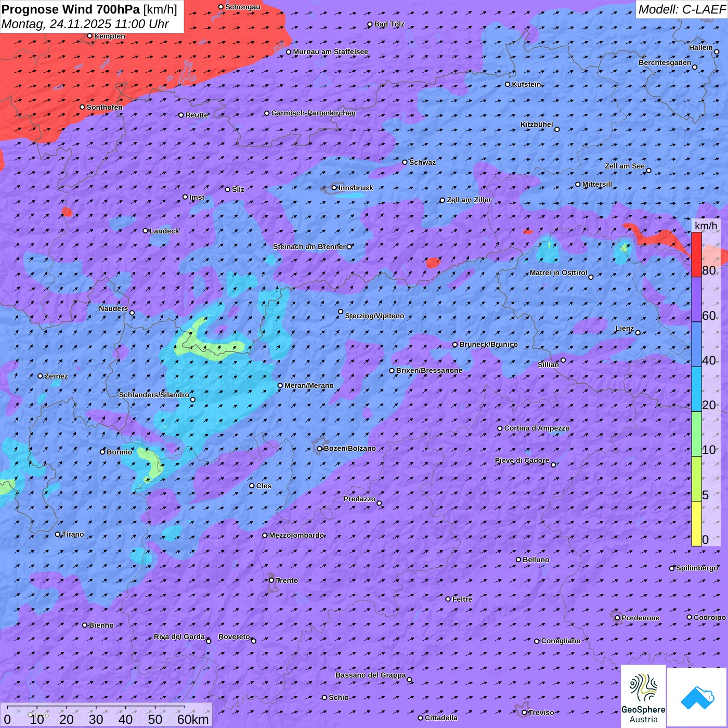The height and width of the screenshot is (728, 728).
Task: Click the Reutte city label
Action: [x=197, y=115]
